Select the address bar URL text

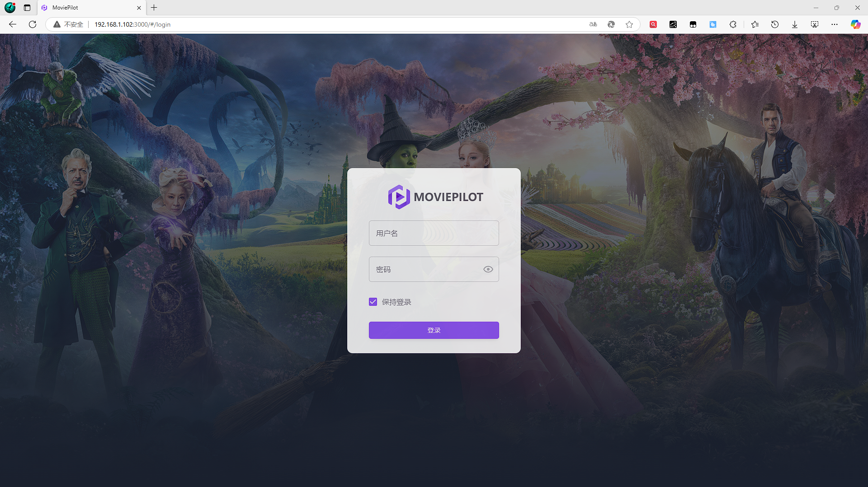coord(132,24)
